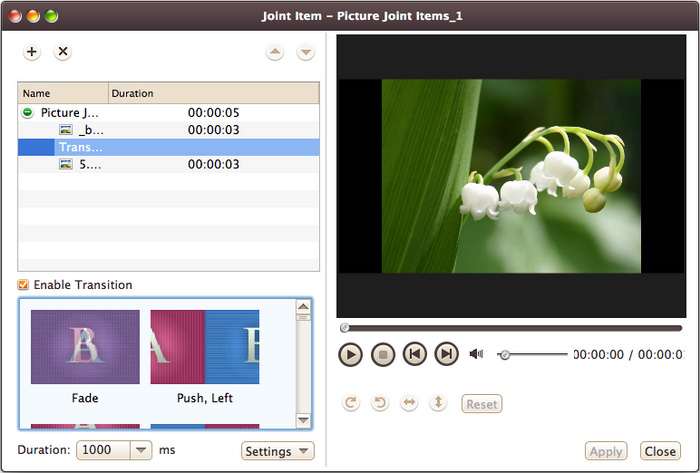Disable the Enable Transition checkbox

tap(23, 285)
